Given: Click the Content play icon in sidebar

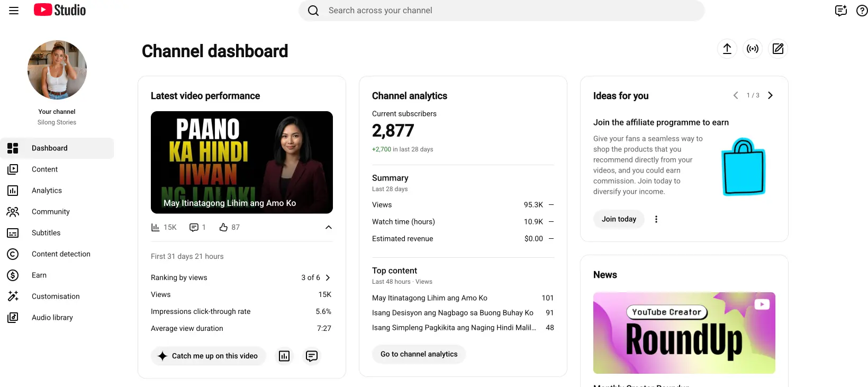Looking at the screenshot, I should coord(13,169).
